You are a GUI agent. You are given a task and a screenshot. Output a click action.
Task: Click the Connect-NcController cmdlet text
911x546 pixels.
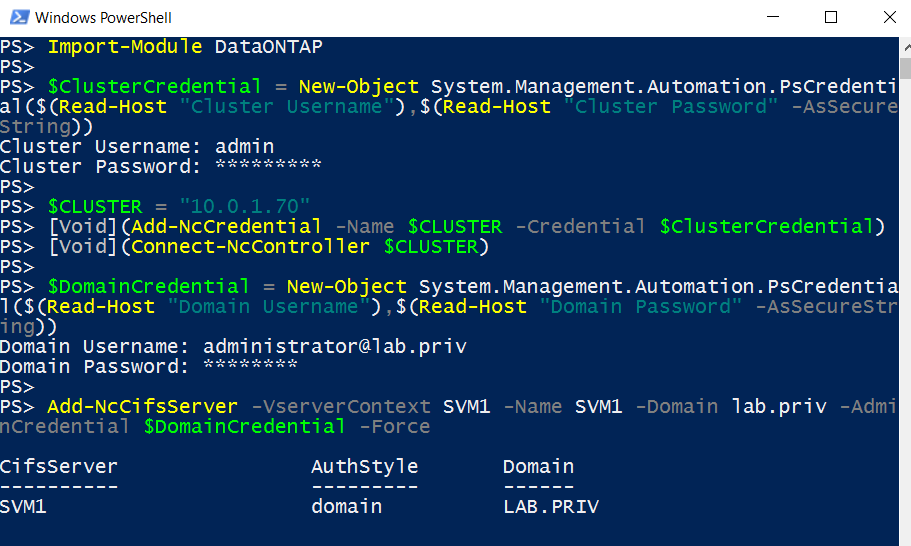250,247
